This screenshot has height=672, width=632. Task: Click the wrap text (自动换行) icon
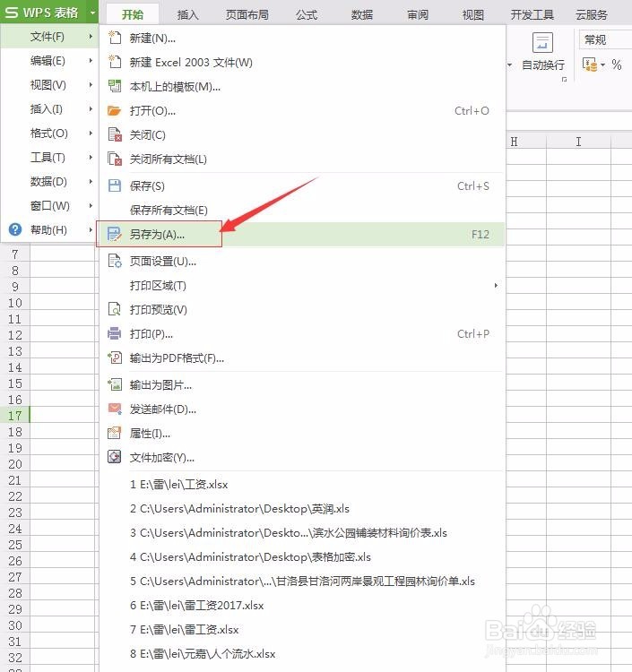(542, 42)
